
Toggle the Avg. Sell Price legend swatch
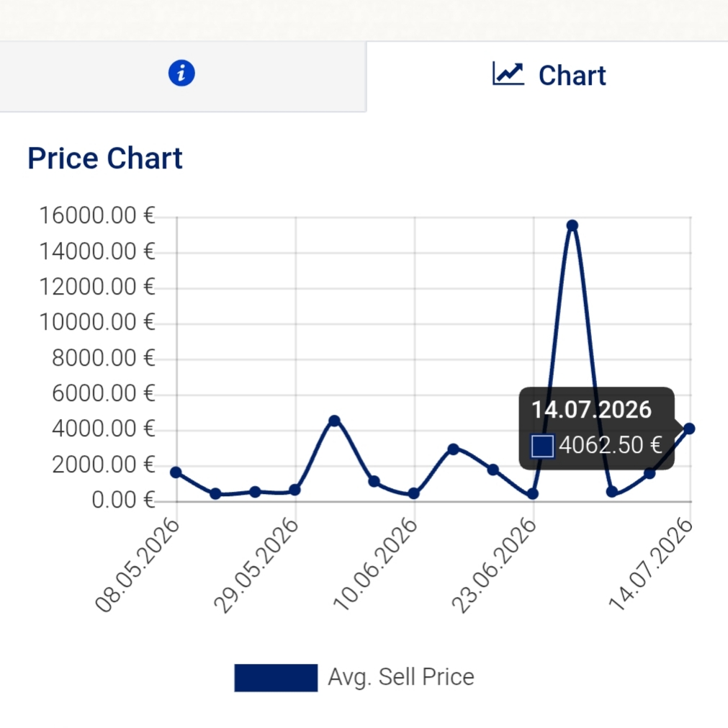click(276, 678)
